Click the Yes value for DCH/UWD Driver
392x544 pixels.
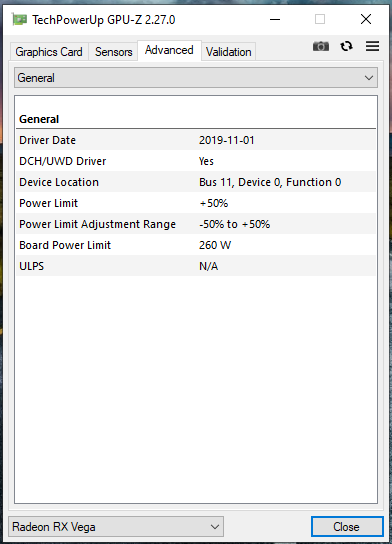point(206,161)
